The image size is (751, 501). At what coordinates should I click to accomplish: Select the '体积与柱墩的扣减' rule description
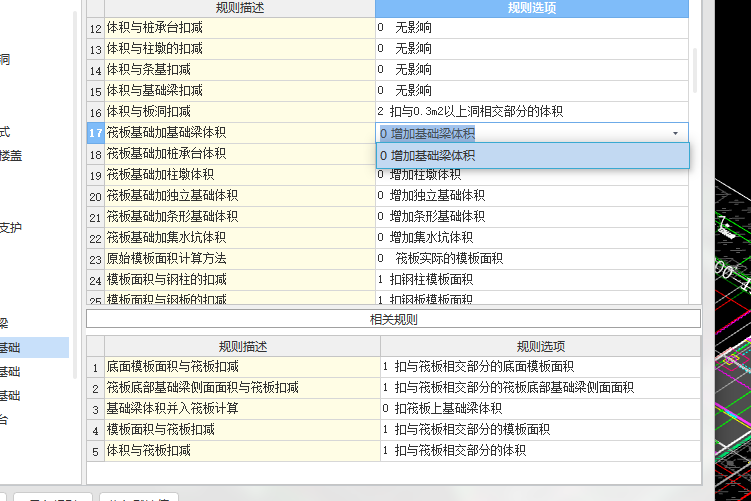point(239,49)
